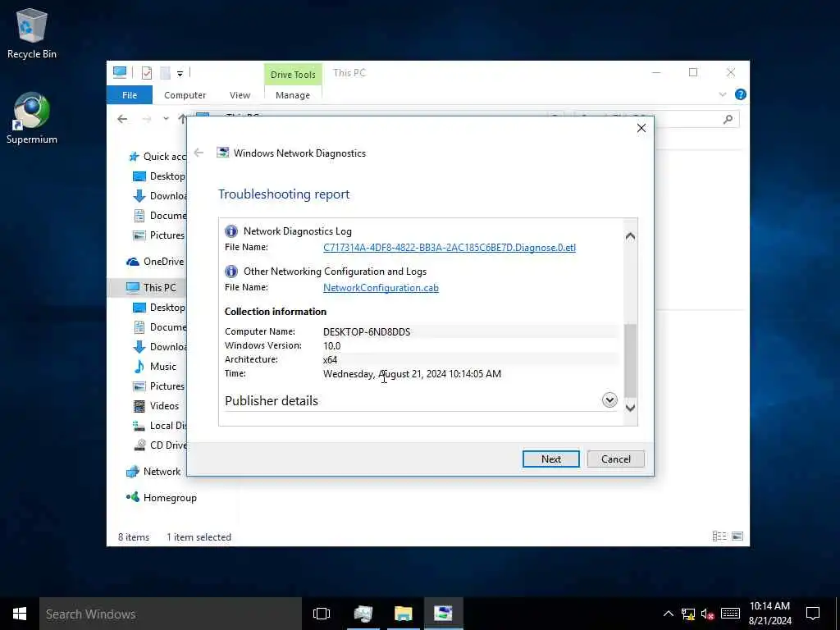Show hidden tray icons chevron
This screenshot has width=840, height=630.
(668, 614)
